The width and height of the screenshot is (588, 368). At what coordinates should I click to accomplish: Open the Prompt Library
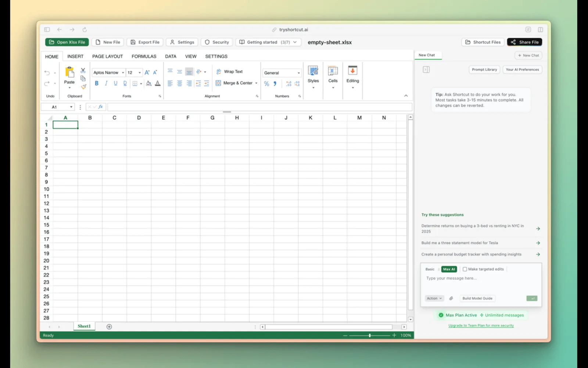coord(484,70)
